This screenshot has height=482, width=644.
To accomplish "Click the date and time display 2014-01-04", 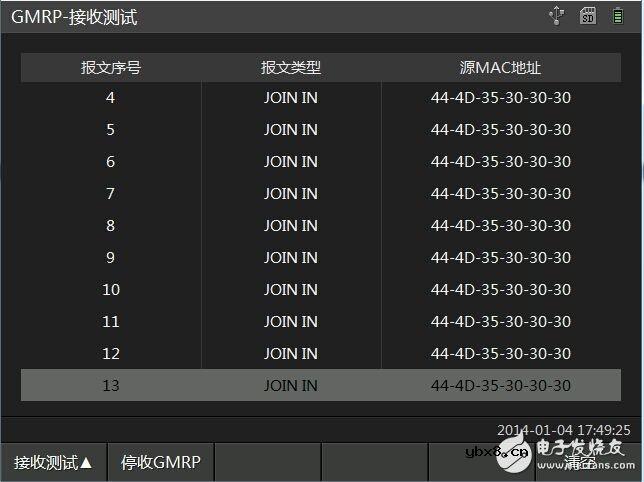I will click(x=564, y=430).
